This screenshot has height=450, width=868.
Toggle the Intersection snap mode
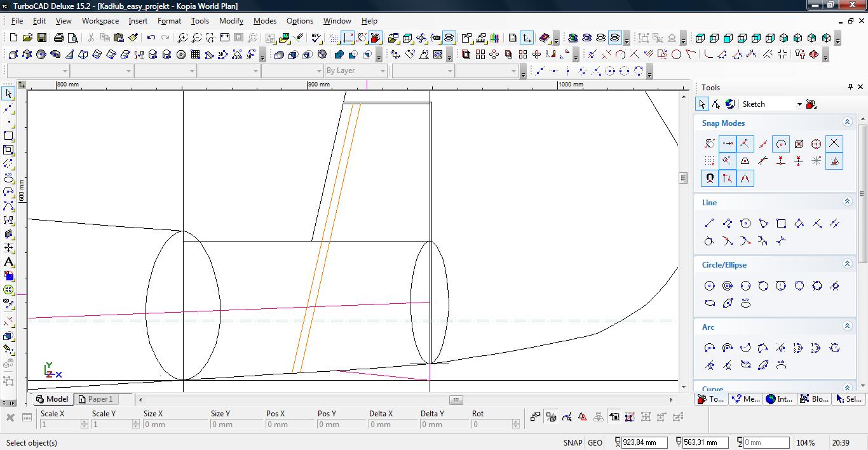coord(834,144)
